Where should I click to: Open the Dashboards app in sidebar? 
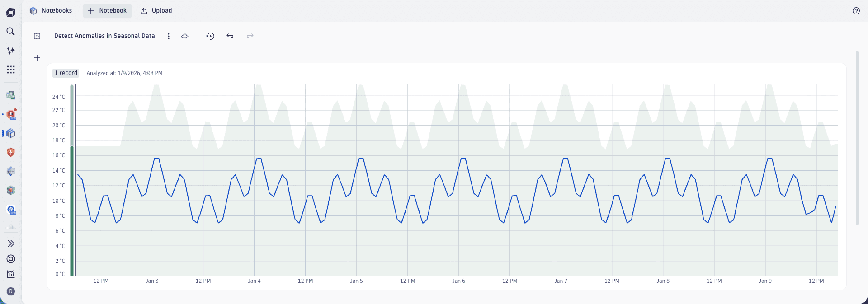click(11, 95)
